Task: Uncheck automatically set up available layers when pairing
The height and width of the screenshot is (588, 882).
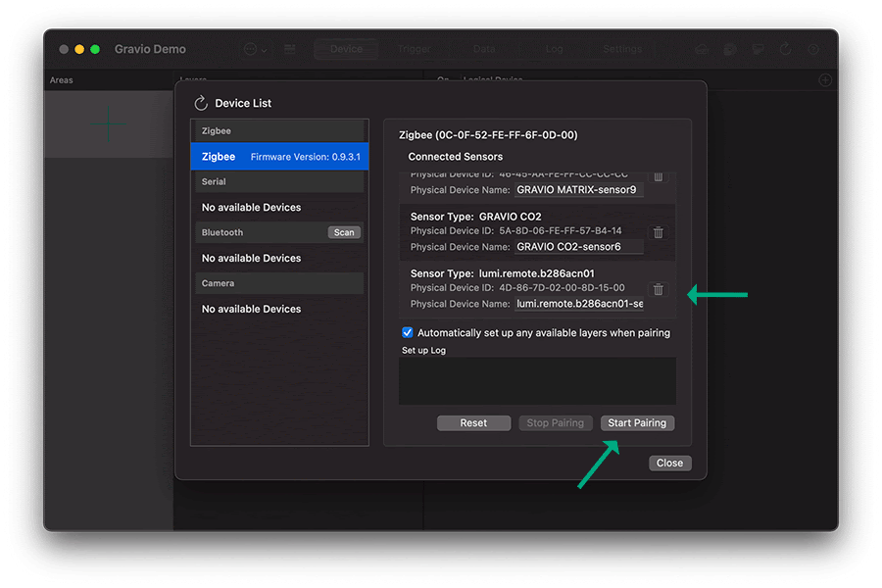Action: (x=407, y=332)
